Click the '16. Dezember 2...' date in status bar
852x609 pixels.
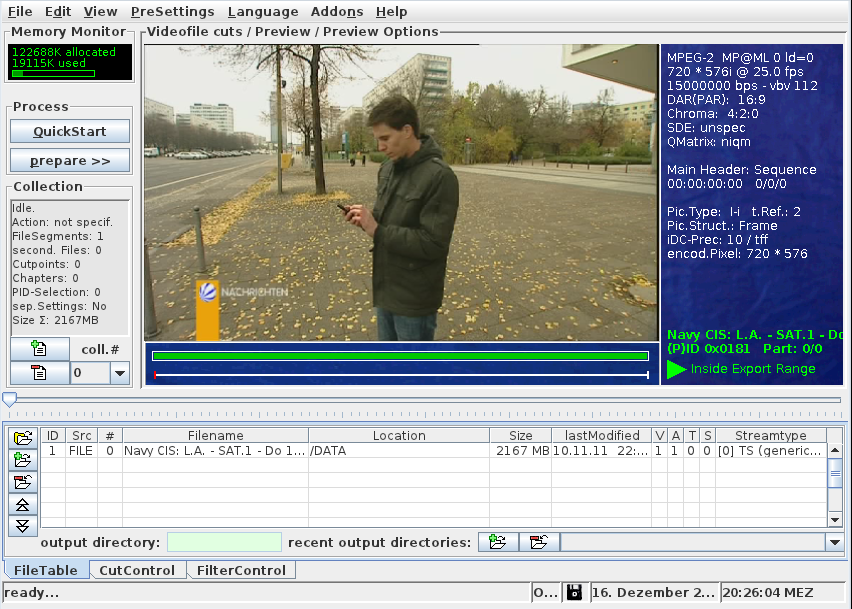(653, 592)
